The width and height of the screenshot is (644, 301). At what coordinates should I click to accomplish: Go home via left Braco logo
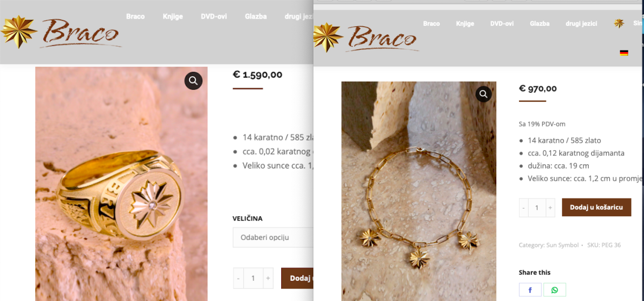point(60,32)
